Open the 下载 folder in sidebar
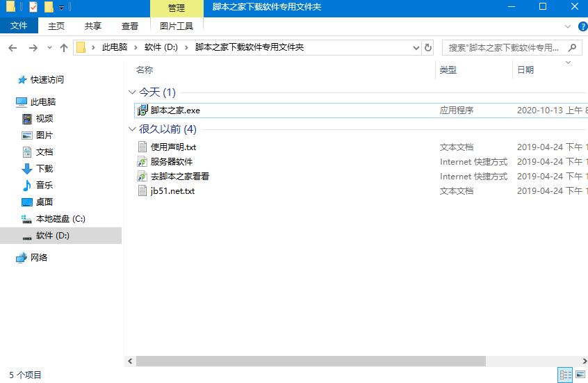 [x=44, y=168]
